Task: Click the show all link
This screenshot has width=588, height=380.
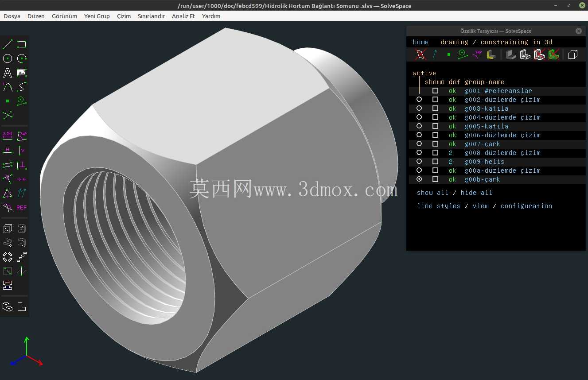Action: click(x=432, y=193)
